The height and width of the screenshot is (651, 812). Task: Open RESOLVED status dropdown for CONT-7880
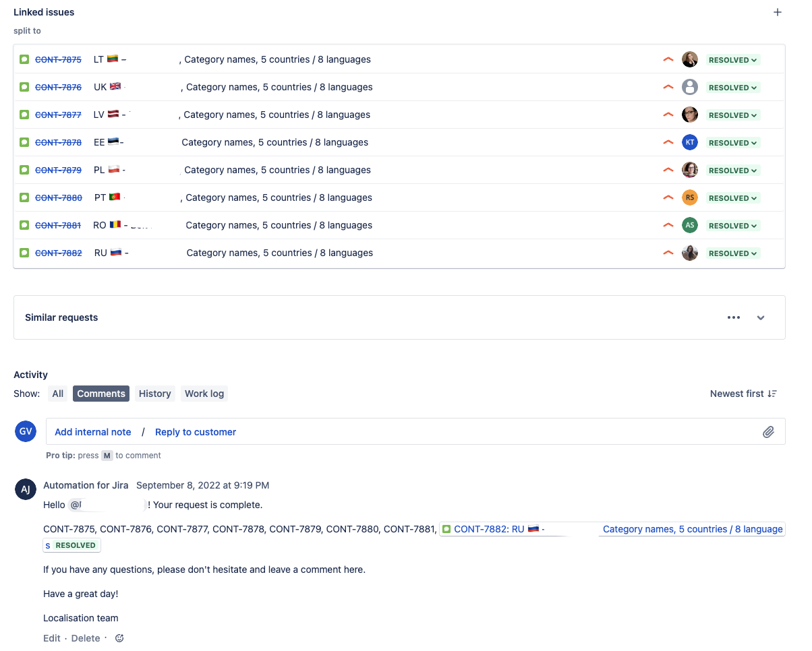[x=733, y=198]
